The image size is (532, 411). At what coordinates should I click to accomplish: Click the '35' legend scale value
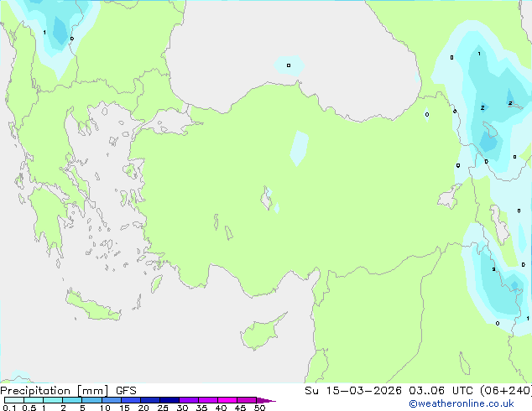[201, 408]
